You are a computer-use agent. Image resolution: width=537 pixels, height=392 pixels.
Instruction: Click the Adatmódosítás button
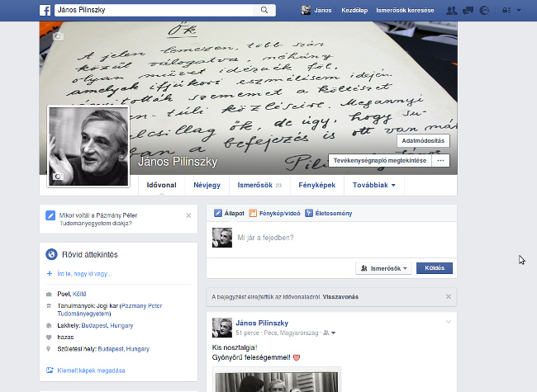(423, 140)
